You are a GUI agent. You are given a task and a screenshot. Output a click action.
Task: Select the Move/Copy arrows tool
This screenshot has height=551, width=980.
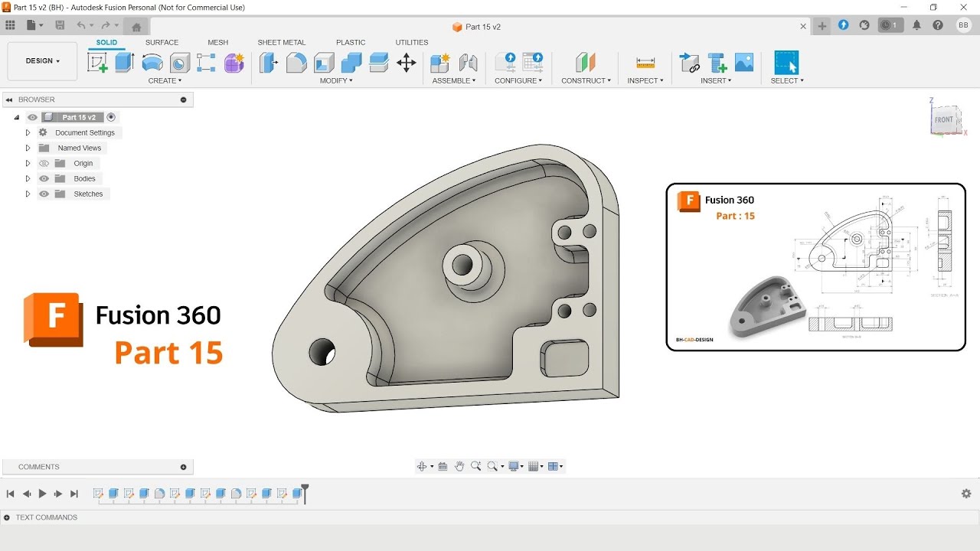407,63
